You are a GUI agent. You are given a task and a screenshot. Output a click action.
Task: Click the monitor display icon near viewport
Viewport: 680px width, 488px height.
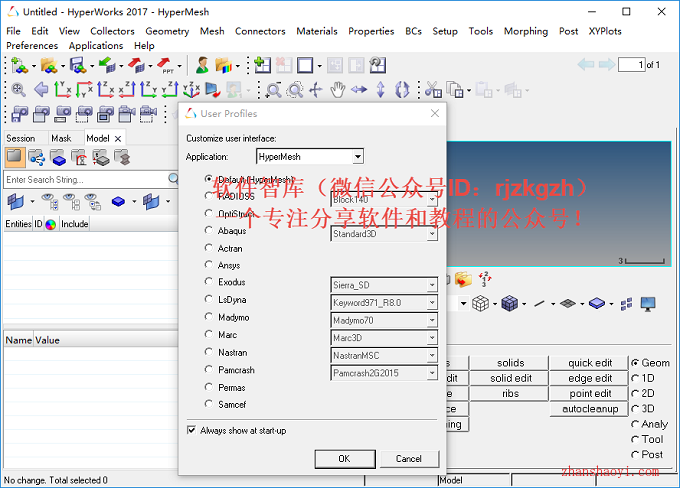[648, 304]
